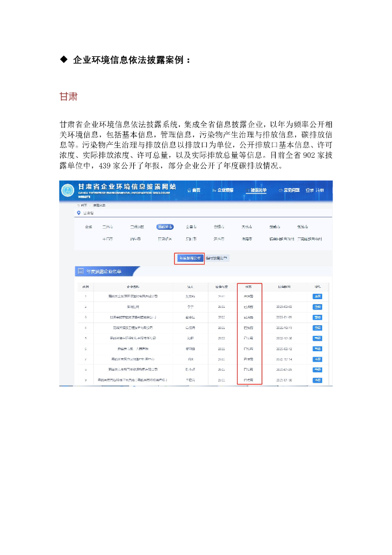
Task: Select the 武威市 region filter
Action: [x=275, y=227]
